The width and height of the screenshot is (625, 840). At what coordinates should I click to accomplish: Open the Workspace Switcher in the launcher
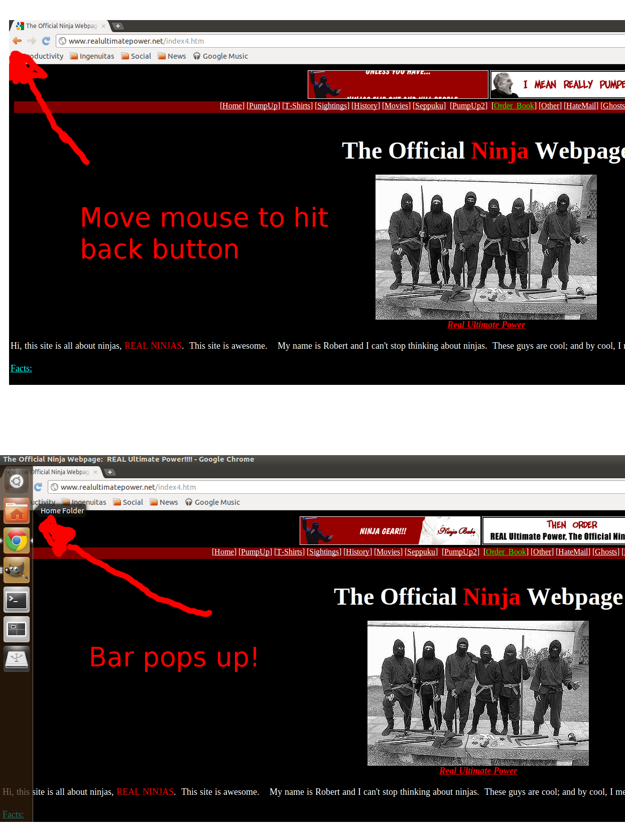17,629
